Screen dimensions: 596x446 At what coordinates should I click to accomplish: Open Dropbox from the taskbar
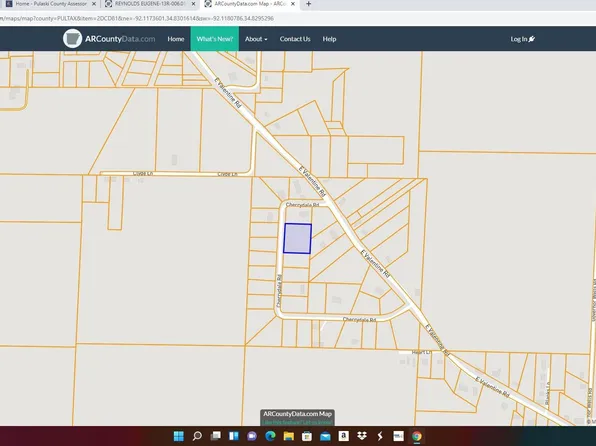click(x=362, y=436)
